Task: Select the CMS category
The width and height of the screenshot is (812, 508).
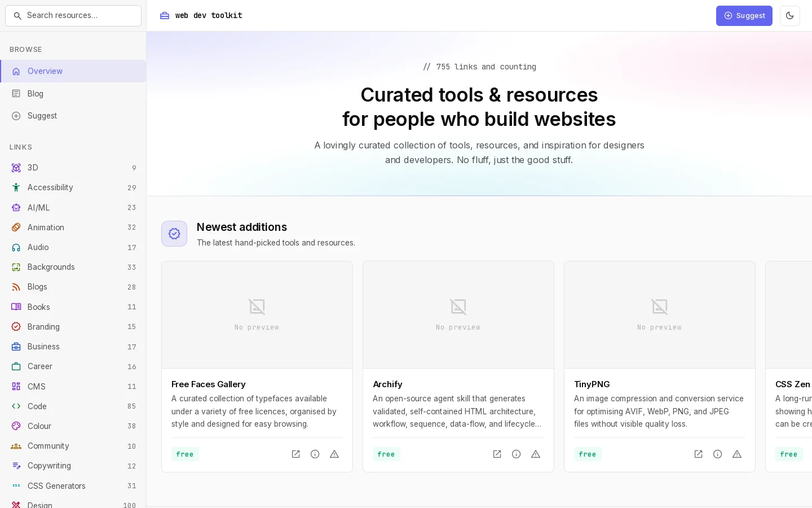Action: coord(73,387)
